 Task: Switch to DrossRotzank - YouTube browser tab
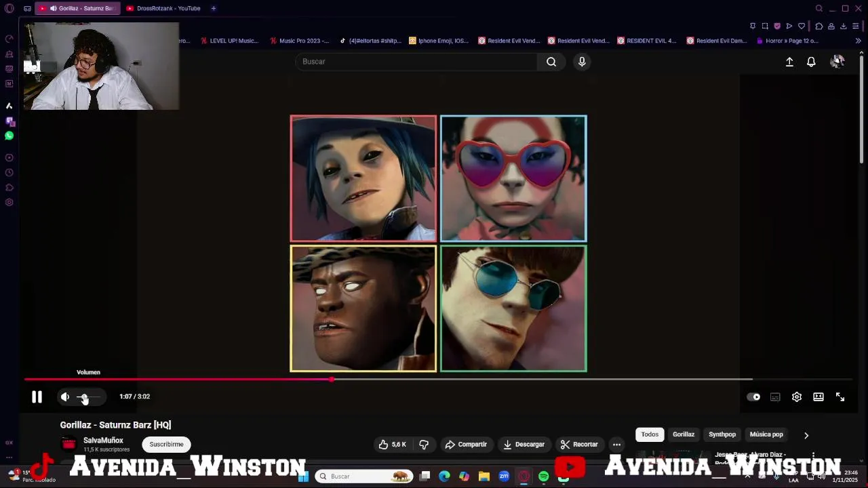coord(163,8)
